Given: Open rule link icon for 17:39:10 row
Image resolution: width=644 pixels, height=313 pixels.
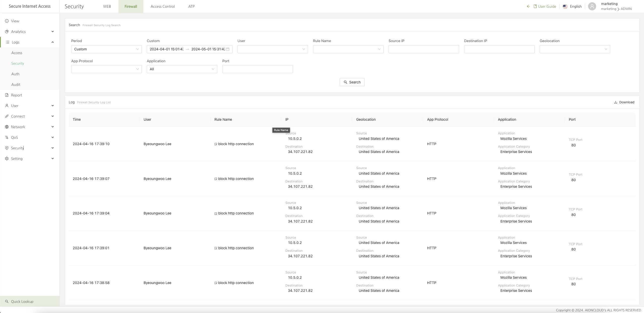Looking at the screenshot, I should (216, 144).
